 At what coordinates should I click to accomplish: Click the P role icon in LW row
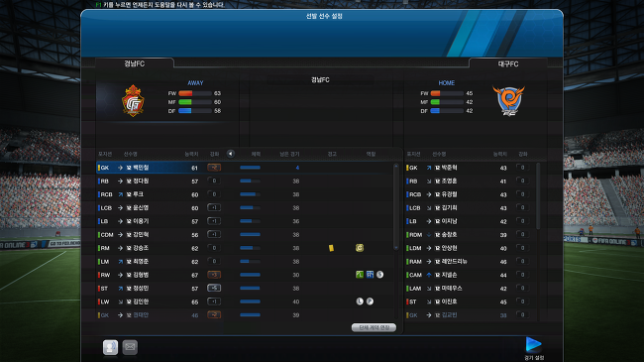[370, 302]
